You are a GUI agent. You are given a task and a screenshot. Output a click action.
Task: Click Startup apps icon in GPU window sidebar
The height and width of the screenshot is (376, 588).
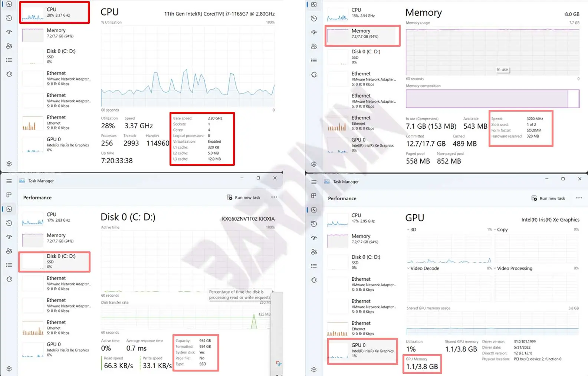pyautogui.click(x=314, y=238)
